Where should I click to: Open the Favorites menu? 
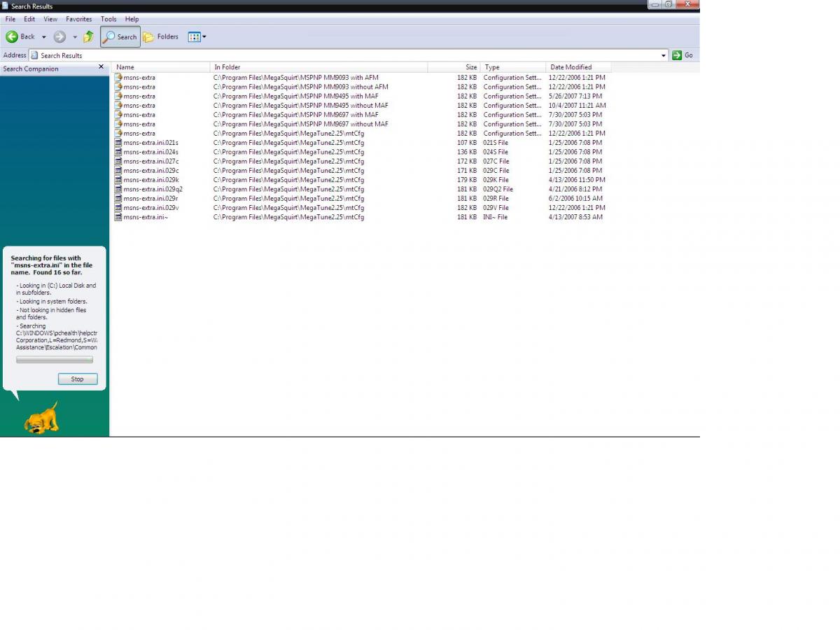click(x=79, y=19)
